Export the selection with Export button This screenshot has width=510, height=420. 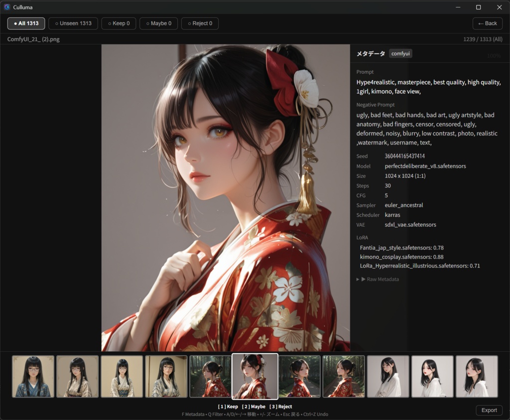point(489,410)
